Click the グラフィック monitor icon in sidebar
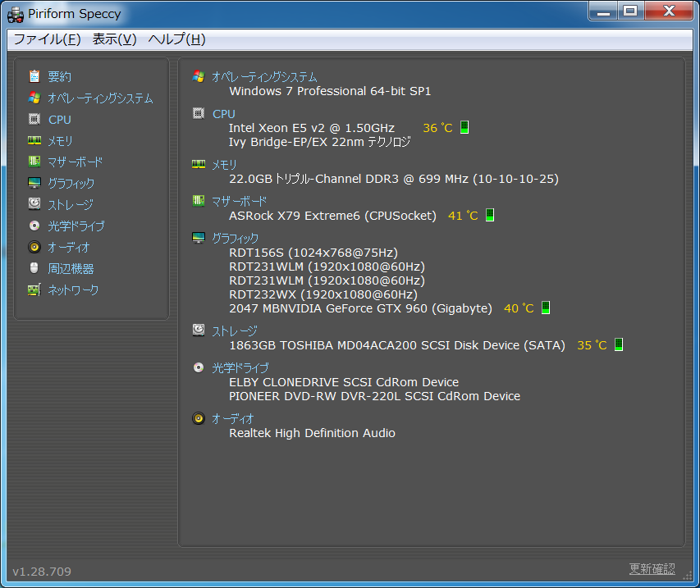Screen dimensions: 700x588 (x=34, y=183)
